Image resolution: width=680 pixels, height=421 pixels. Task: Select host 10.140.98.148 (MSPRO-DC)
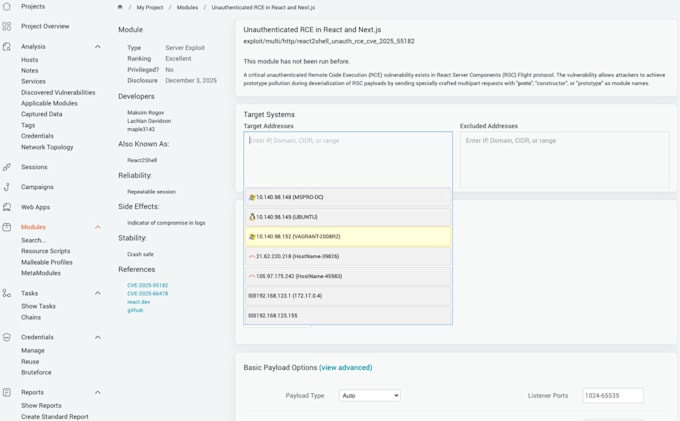click(348, 197)
